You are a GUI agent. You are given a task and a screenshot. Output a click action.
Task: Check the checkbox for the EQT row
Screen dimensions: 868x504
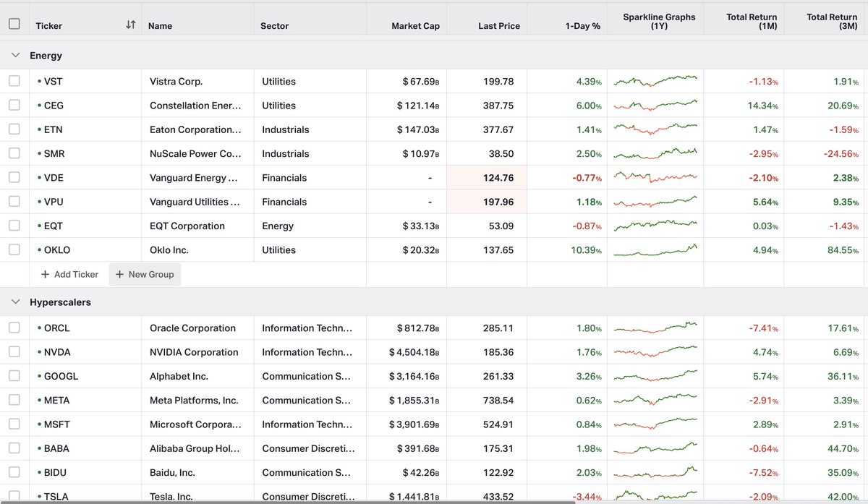pyautogui.click(x=13, y=226)
